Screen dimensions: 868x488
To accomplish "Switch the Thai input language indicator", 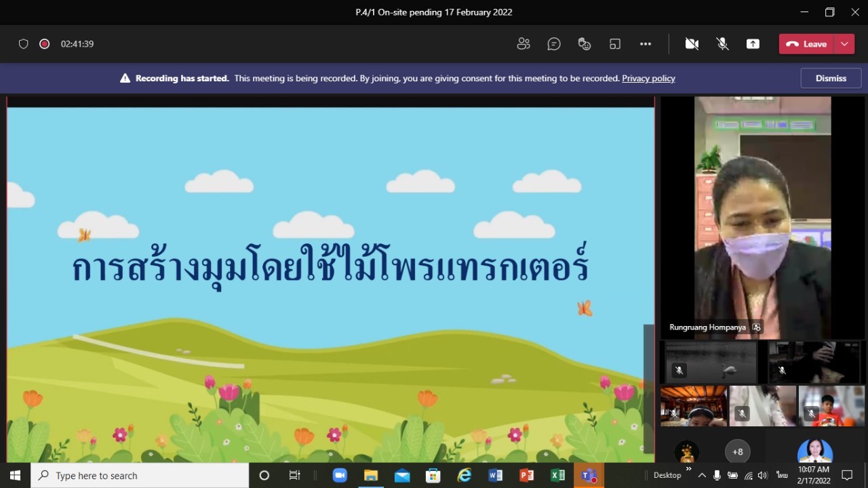I will (782, 475).
